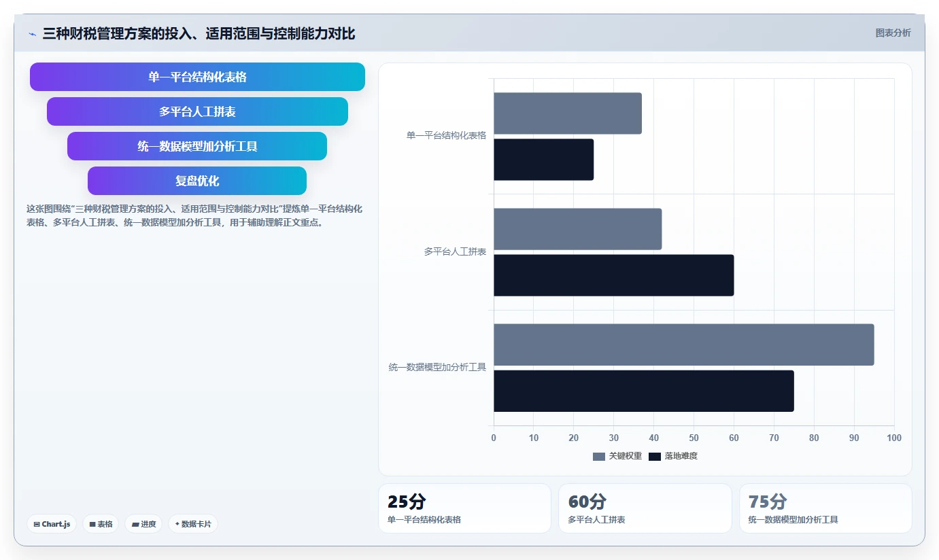Click the 关键权重 legend color swatch
Viewport: 939px width, 560px height.
pos(599,456)
